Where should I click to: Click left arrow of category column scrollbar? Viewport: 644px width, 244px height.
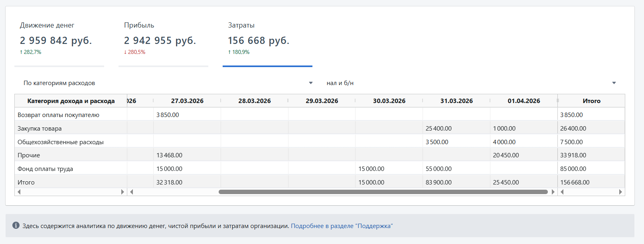[19, 192]
